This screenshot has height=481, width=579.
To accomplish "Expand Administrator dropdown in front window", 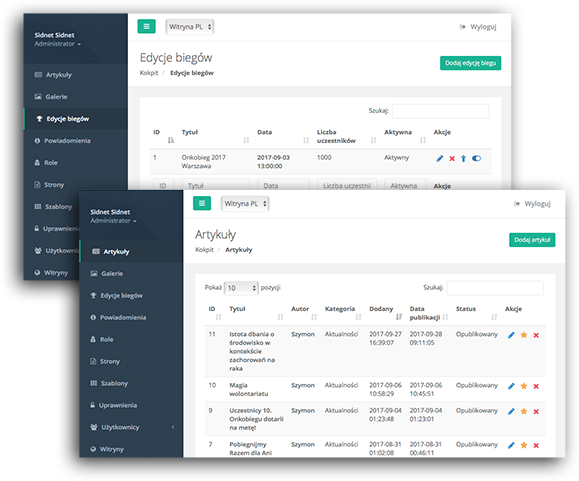I will tap(113, 221).
